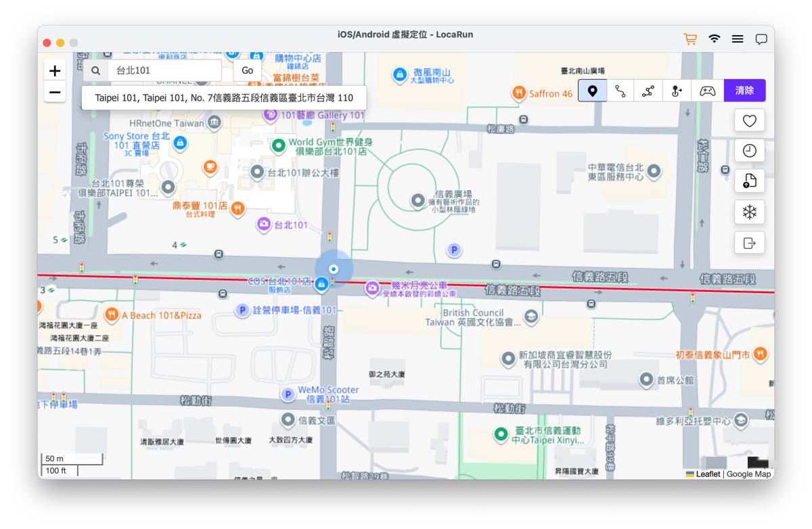812x529 pixels.
Task: Click the 大敦四方大廈 label
Action: coord(291,440)
